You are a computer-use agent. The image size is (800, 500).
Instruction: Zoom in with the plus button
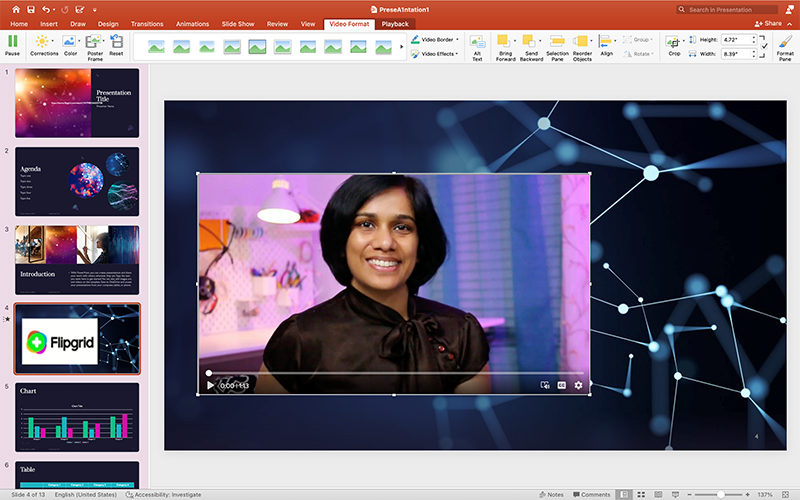coord(747,494)
